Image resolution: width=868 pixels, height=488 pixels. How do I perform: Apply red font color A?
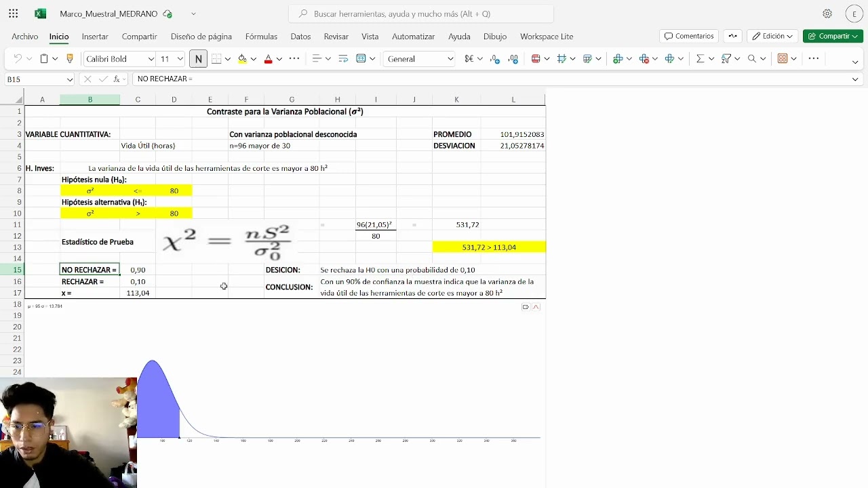coord(268,59)
